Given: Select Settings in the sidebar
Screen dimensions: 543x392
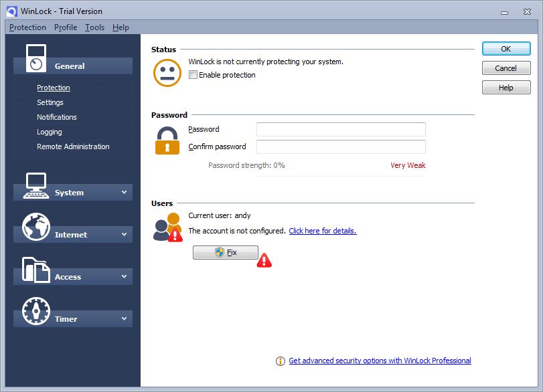Looking at the screenshot, I should click(x=50, y=102).
